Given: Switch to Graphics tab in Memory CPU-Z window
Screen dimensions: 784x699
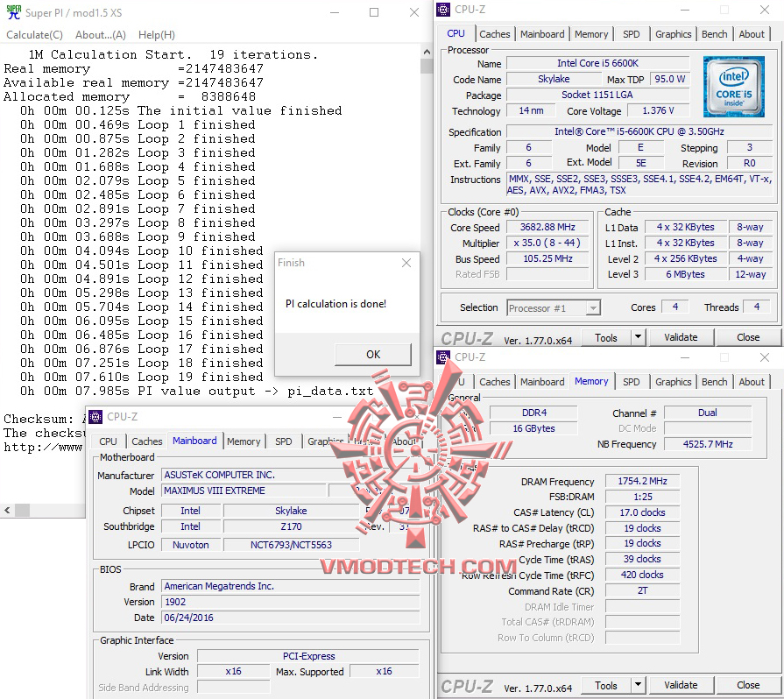Looking at the screenshot, I should (x=673, y=382).
